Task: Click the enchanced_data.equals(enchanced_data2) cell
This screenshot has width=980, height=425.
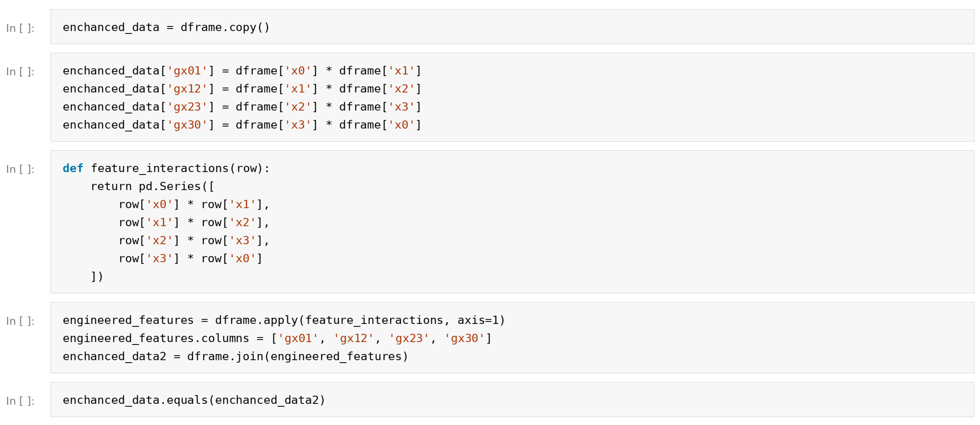Action: 512,400
